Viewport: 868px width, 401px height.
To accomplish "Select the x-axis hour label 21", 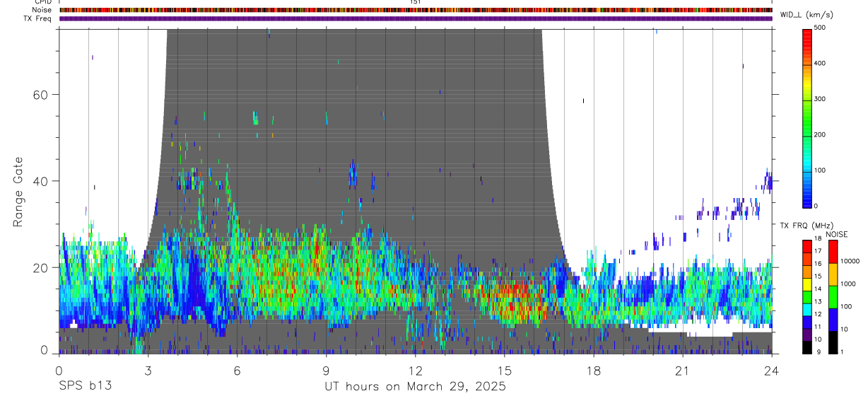I will click(683, 371).
